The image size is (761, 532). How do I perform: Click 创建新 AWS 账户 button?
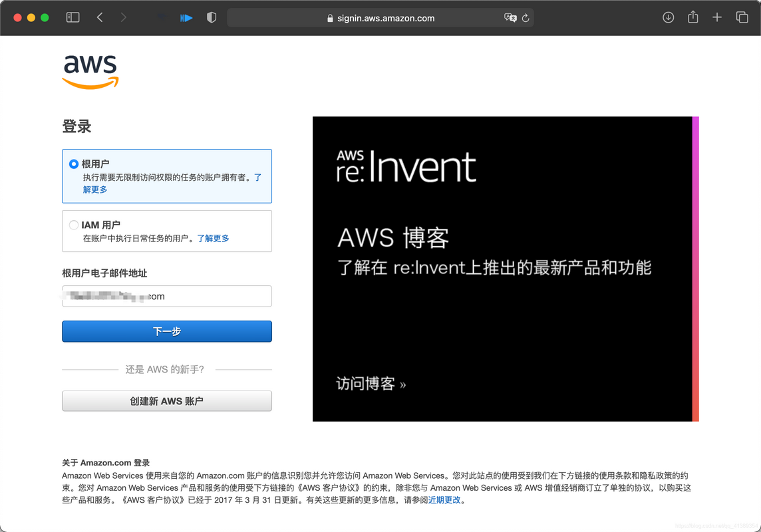167,401
